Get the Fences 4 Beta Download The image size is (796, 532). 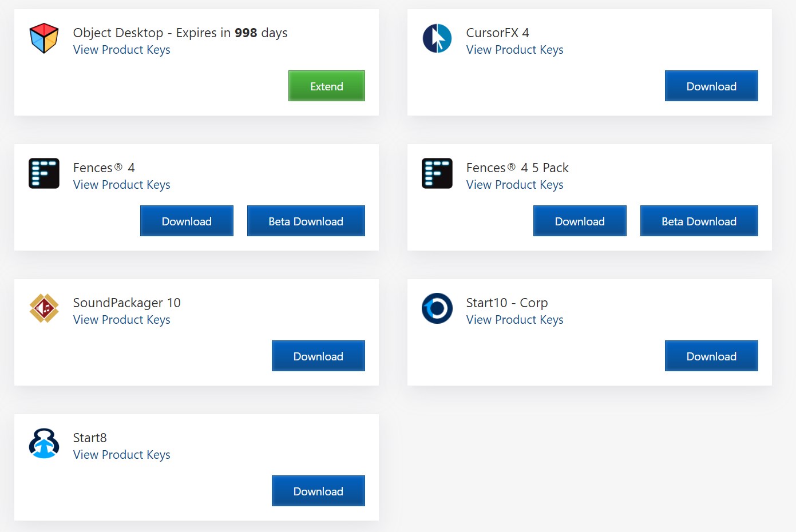coord(306,221)
